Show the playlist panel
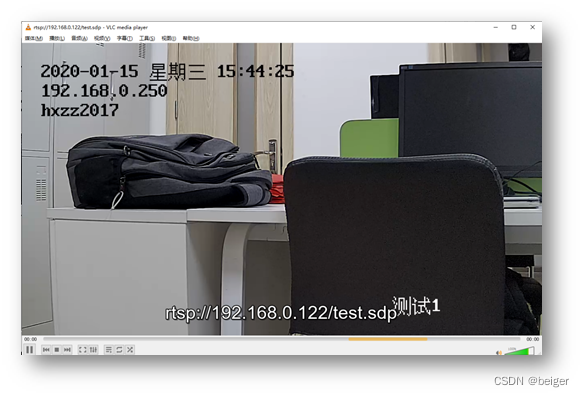The width and height of the screenshot is (584, 397). pyautogui.click(x=109, y=350)
